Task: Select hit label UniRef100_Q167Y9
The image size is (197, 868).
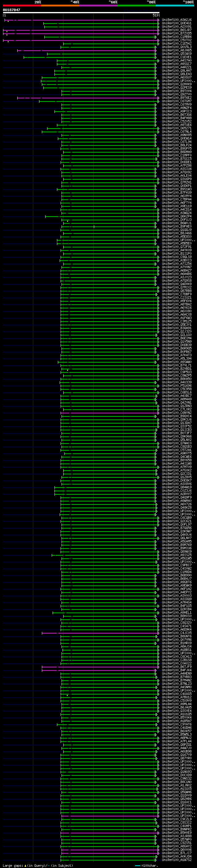Action: tap(176, 754)
